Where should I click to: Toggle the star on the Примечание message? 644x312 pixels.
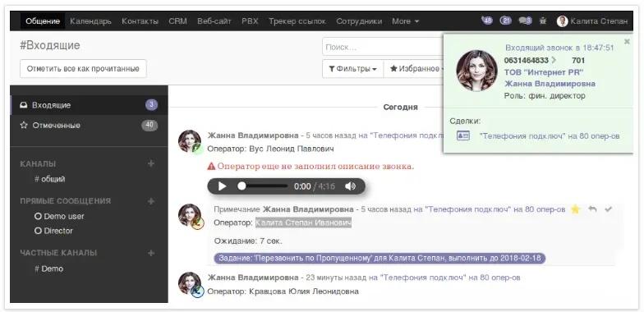pos(575,209)
